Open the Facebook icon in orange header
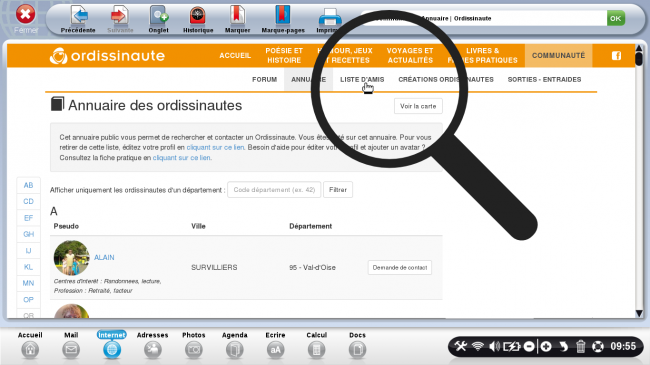 coord(616,56)
